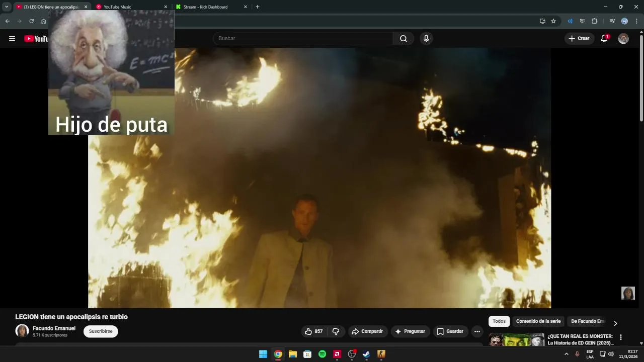Click the channel watermark on the video

click(x=628, y=294)
